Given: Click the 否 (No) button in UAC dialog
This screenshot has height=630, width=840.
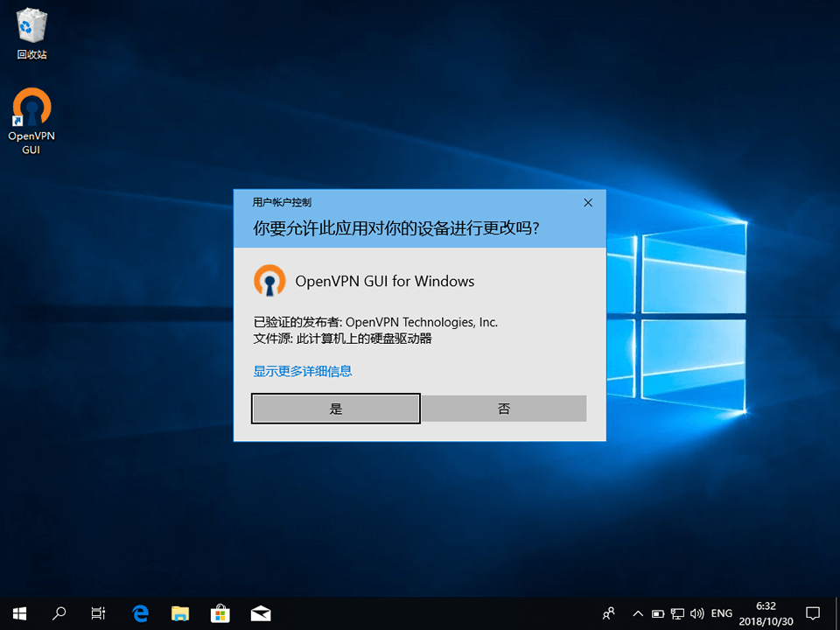Looking at the screenshot, I should click(x=504, y=409).
